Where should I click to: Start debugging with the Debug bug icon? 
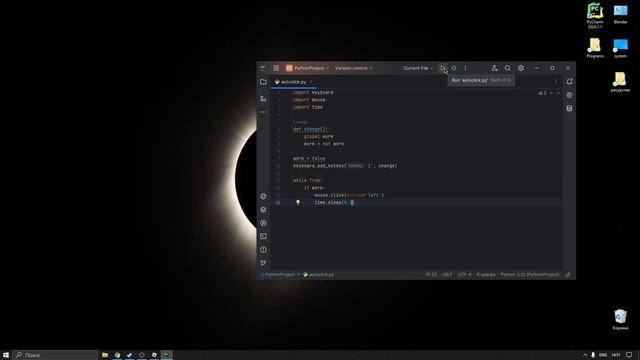pos(454,68)
